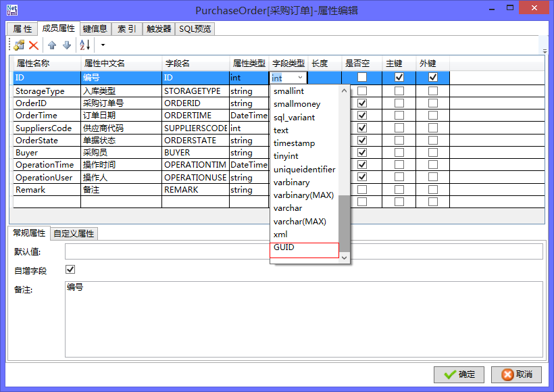Click the red X delete icon

[34, 45]
